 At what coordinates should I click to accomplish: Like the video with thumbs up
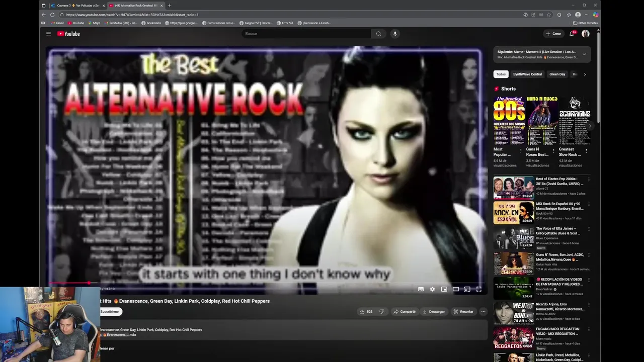coord(366,312)
